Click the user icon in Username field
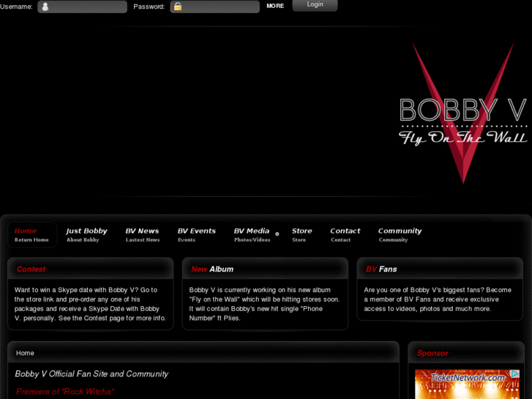 pos(45,7)
